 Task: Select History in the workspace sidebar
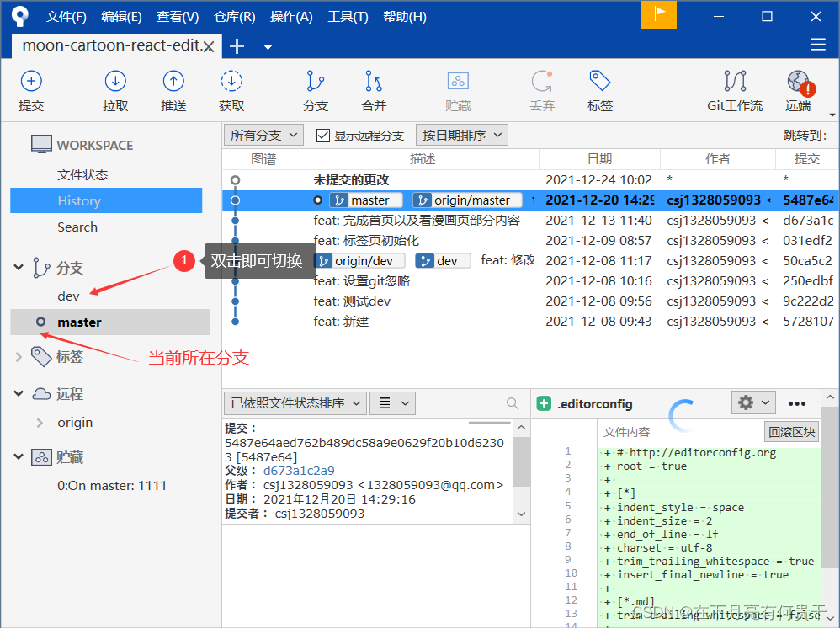[106, 200]
